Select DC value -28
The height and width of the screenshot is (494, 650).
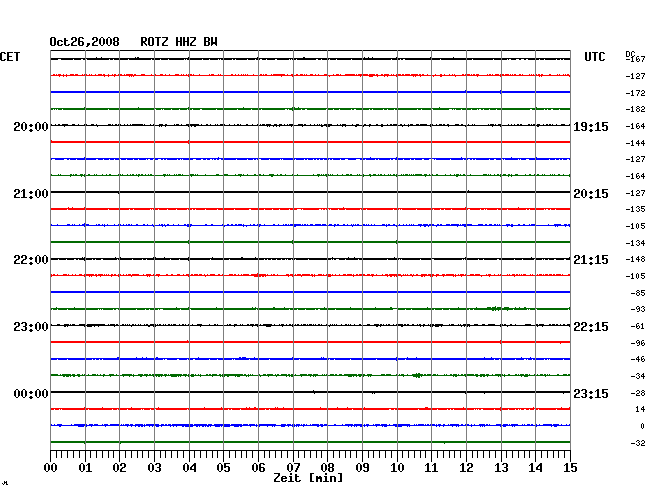(638, 393)
